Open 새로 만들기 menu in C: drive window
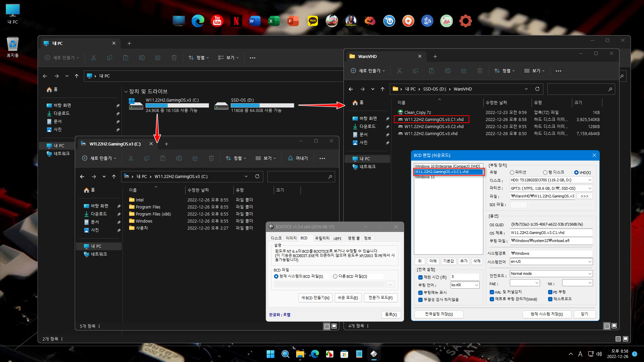The height and width of the screenshot is (362, 644). 99,158
